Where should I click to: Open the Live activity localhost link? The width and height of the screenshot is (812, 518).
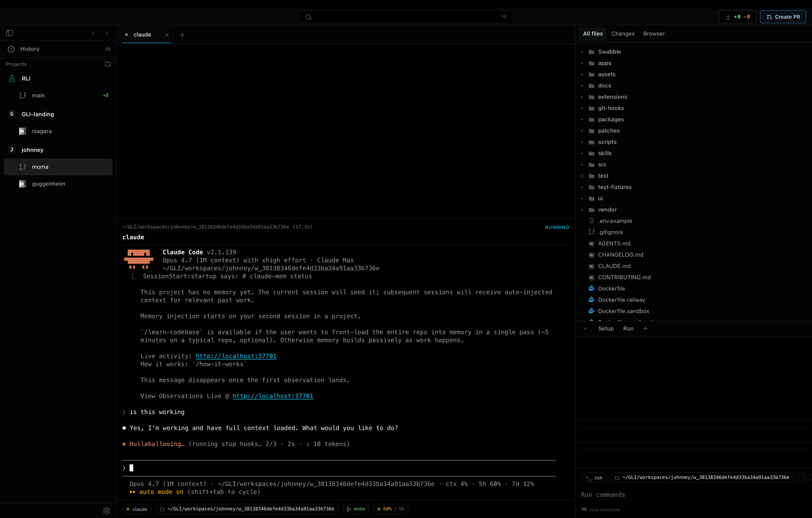click(236, 356)
